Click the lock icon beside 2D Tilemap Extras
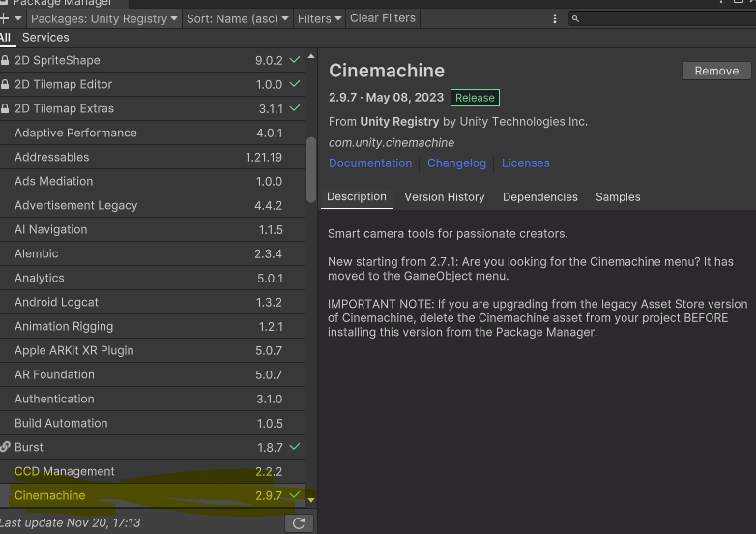 click(5, 108)
